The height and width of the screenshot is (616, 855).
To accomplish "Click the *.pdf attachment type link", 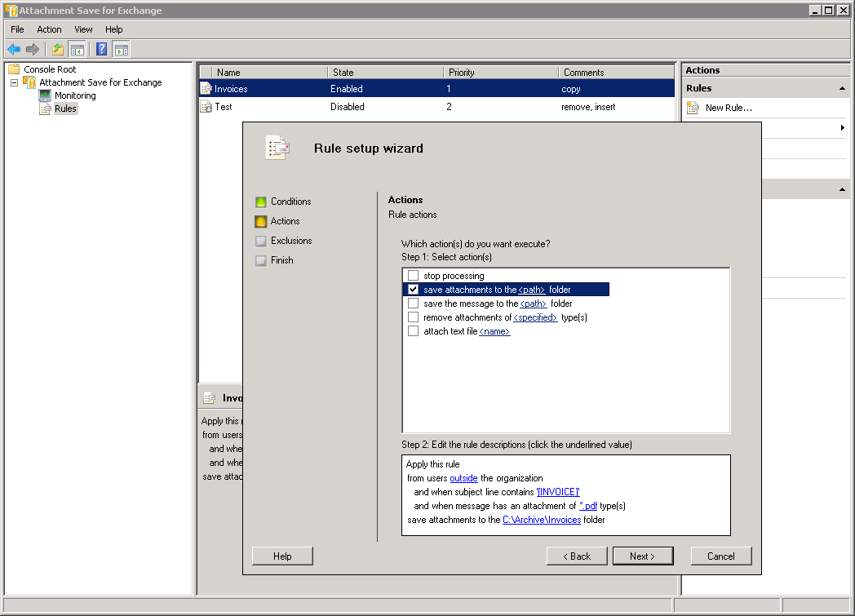I will point(587,506).
